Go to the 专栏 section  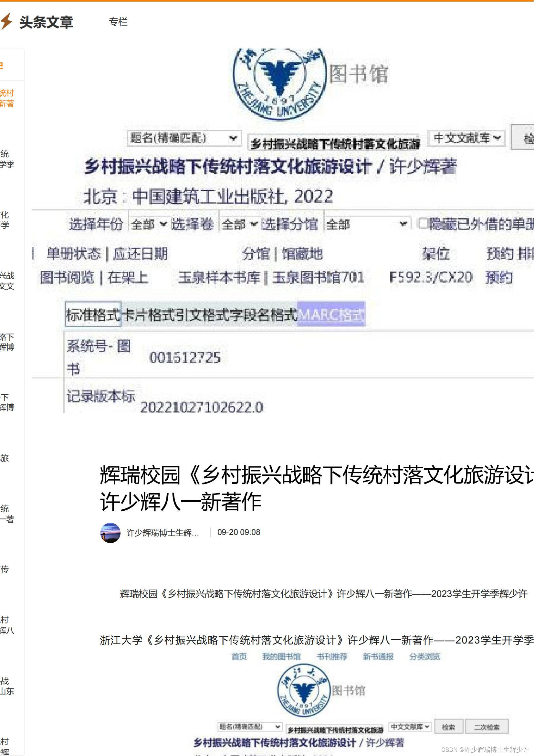pos(118,22)
